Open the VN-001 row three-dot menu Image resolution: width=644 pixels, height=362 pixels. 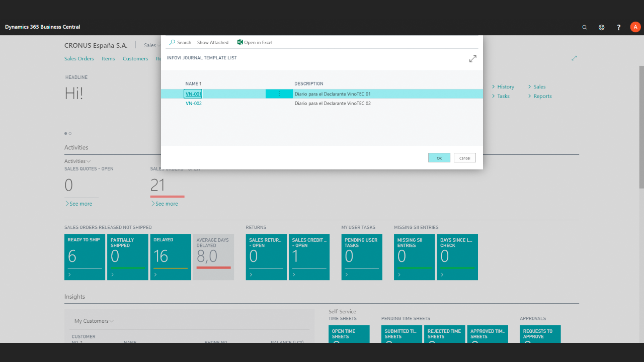(x=279, y=94)
